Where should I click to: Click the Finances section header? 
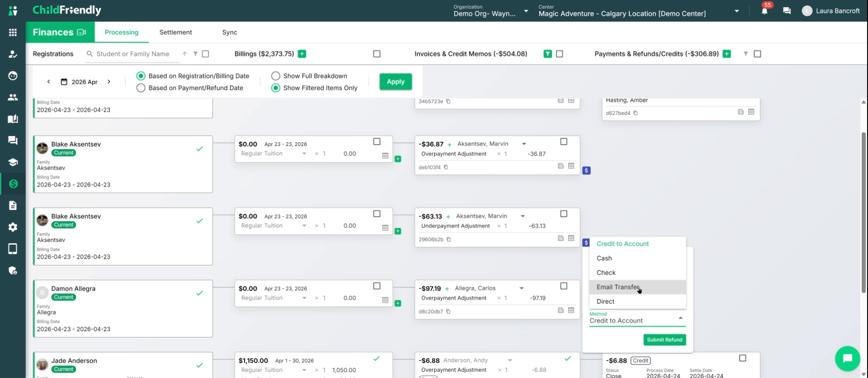click(x=60, y=32)
